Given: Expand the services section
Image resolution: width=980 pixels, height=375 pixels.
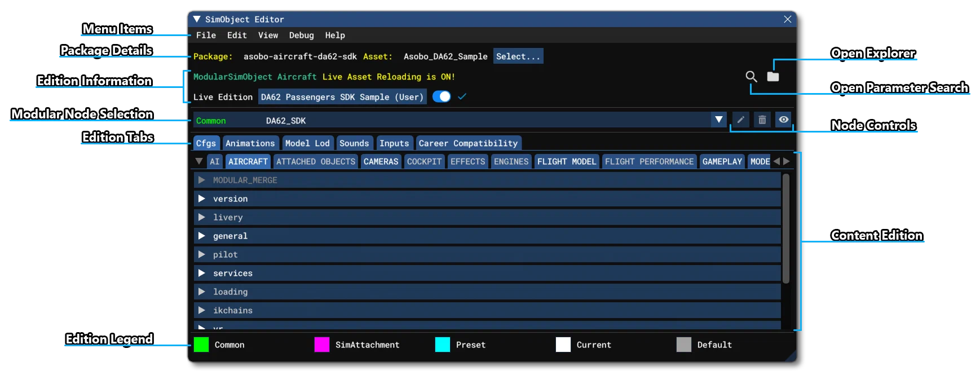Looking at the screenshot, I should tap(487, 273).
